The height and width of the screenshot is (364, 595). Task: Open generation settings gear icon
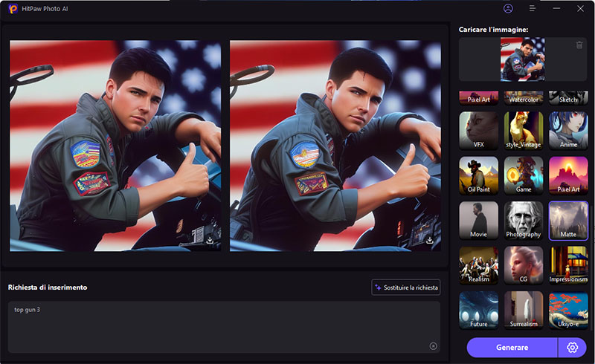coord(572,348)
